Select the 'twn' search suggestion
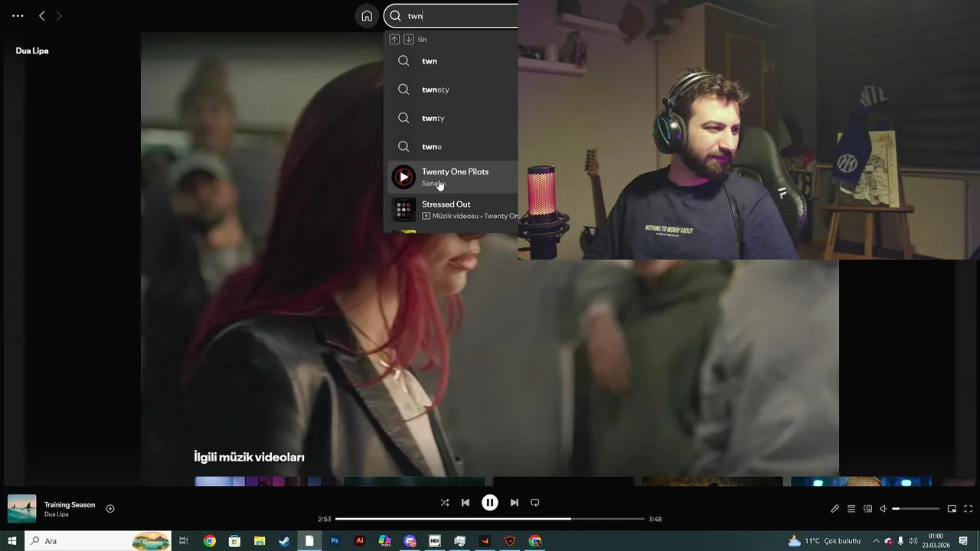 [452, 61]
